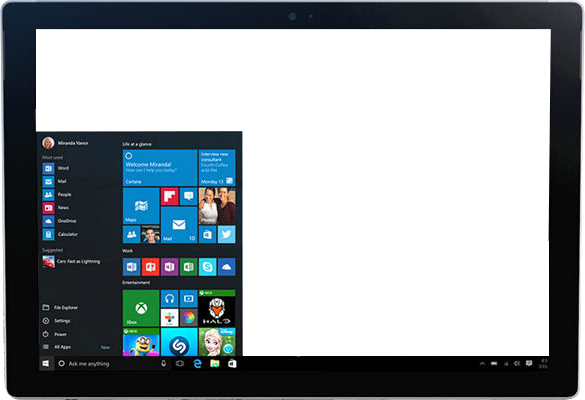The width and height of the screenshot is (585, 400).
Task: Launch the Minions game tile
Action: [x=141, y=342]
